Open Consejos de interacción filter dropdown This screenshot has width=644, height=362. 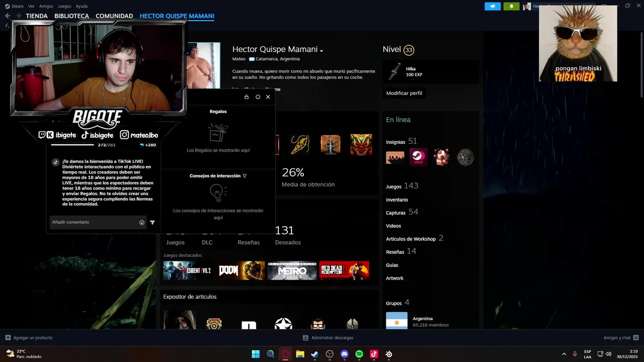click(245, 176)
